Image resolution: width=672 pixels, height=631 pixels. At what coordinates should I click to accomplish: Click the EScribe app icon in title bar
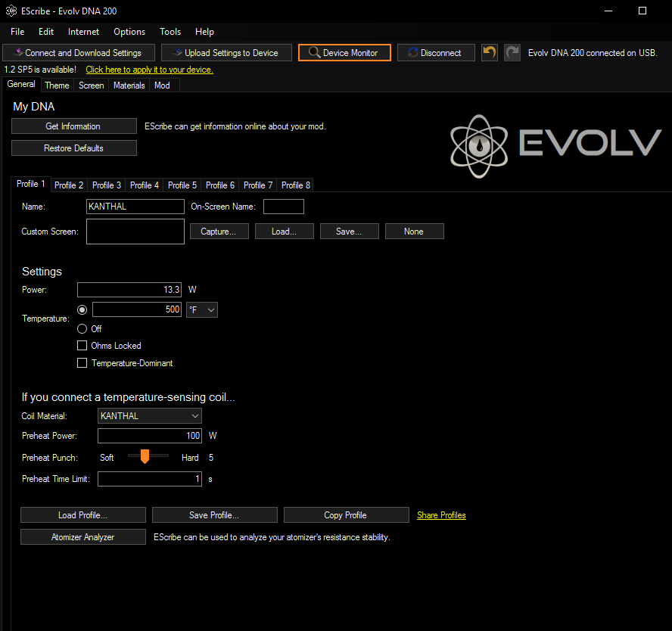pos(11,11)
